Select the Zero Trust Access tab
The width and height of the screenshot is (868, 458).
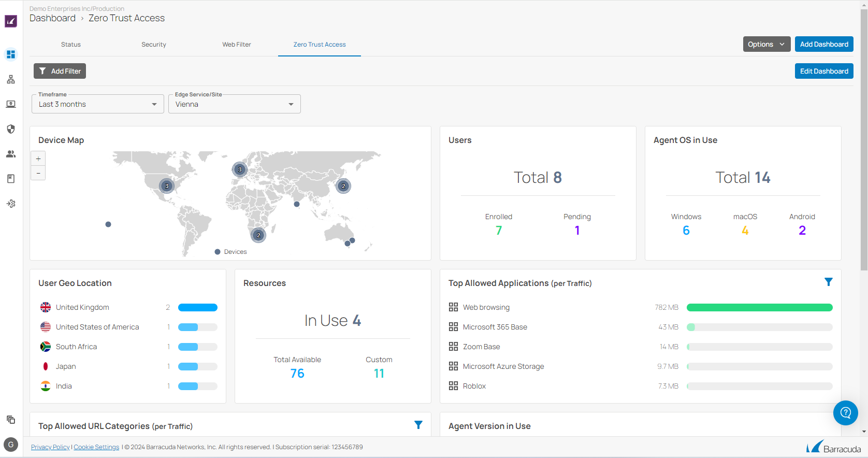[x=320, y=45]
